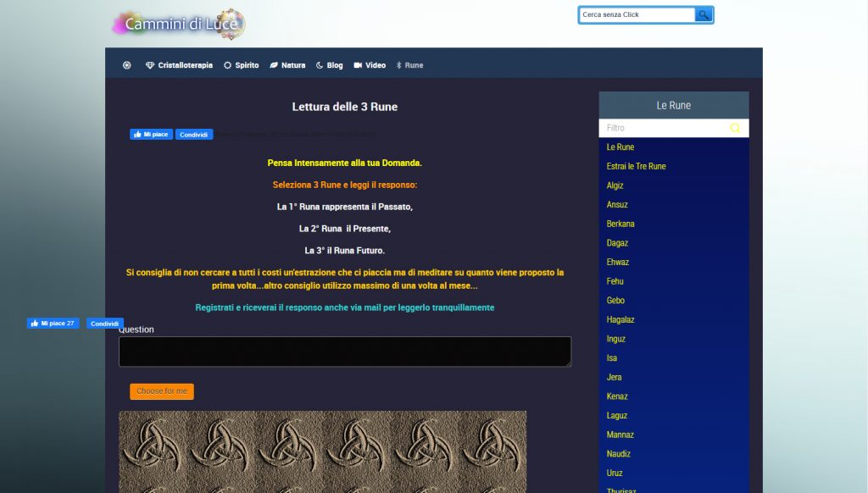Open the Isa rune link

611,358
